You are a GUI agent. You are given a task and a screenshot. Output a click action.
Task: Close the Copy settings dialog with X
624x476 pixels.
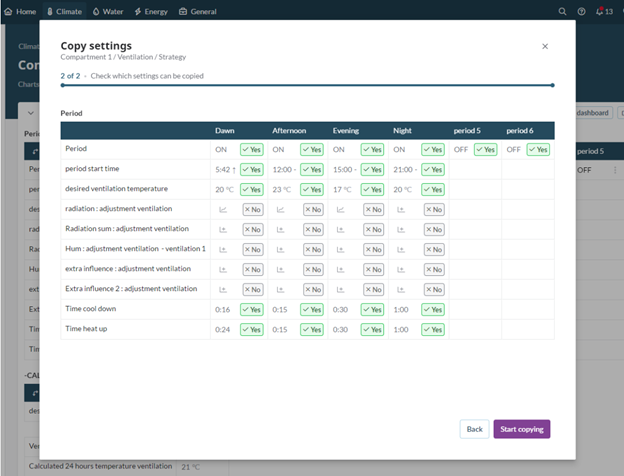tap(545, 46)
